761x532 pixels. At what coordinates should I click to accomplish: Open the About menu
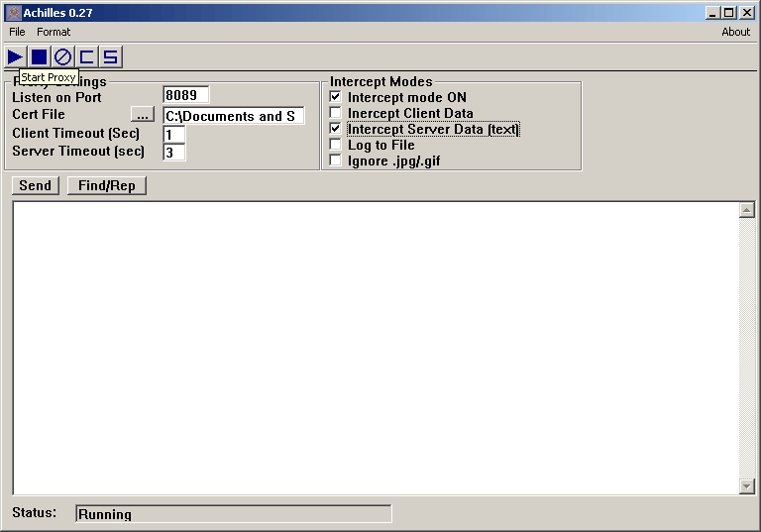pyautogui.click(x=735, y=32)
